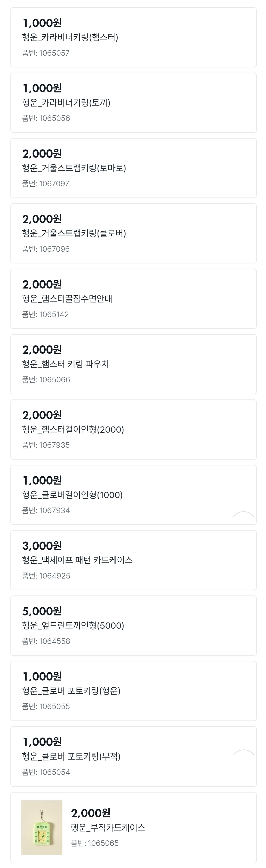Select the 행운_클로버 포토키링(행운) listing
This screenshot has height=868, width=266.
[x=71, y=691]
